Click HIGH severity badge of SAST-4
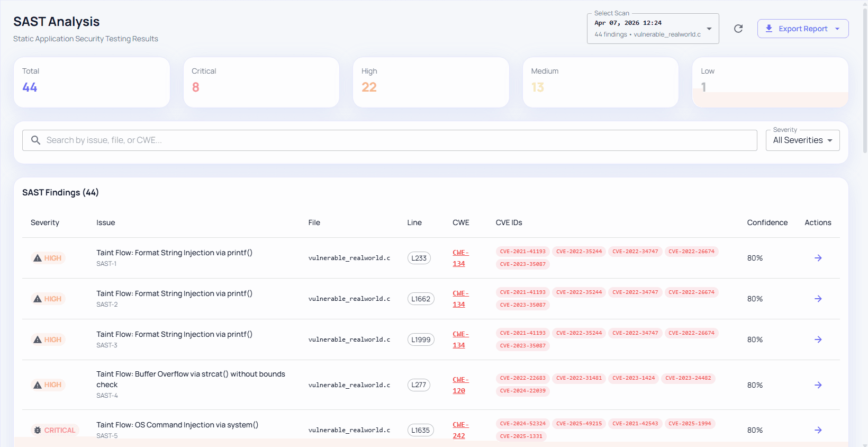 pyautogui.click(x=48, y=385)
